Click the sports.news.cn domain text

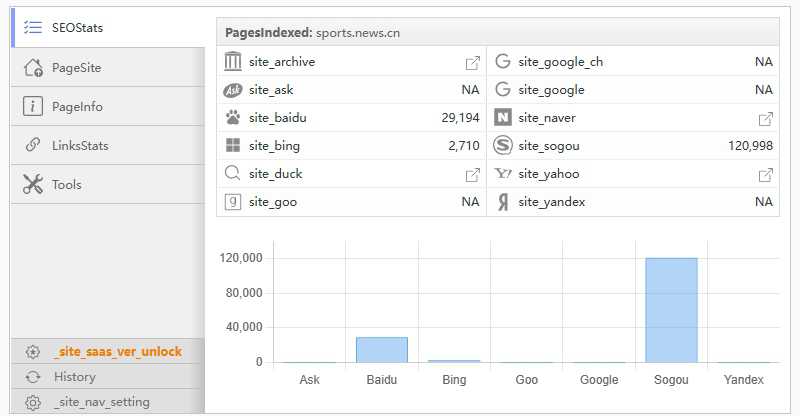click(x=358, y=33)
